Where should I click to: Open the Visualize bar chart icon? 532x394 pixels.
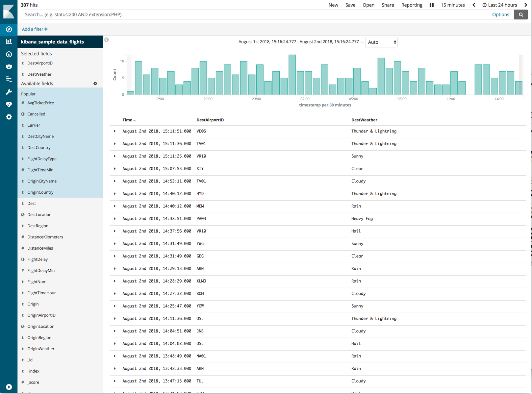pos(9,41)
